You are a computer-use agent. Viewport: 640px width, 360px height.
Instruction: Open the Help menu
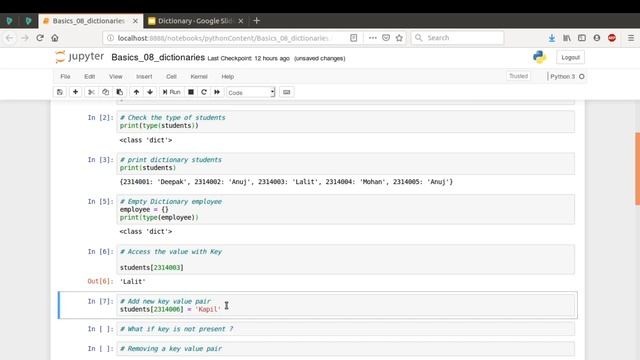tap(228, 76)
